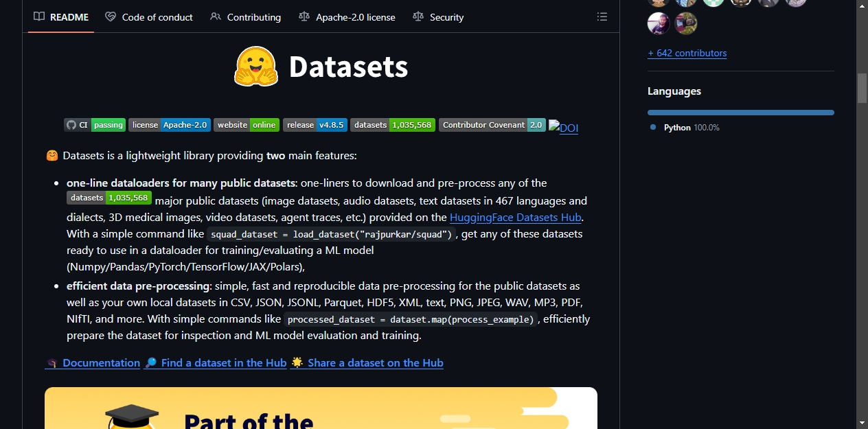
Task: Open the + 642 contributors link
Action: (687, 53)
